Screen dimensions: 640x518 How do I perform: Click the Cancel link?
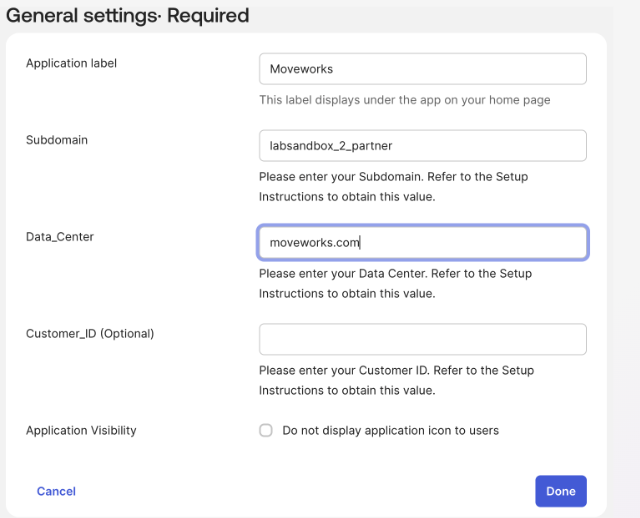(56, 491)
